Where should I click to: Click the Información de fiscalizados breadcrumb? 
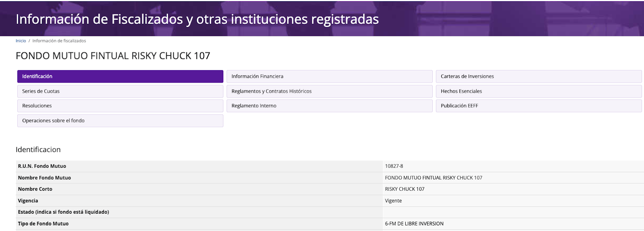[59, 41]
